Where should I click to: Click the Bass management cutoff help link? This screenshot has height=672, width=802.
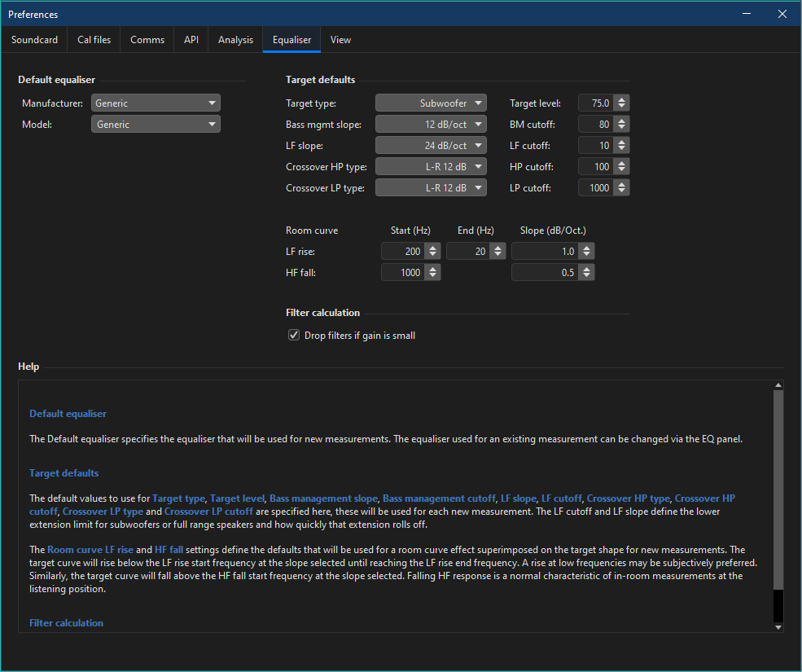click(x=439, y=498)
